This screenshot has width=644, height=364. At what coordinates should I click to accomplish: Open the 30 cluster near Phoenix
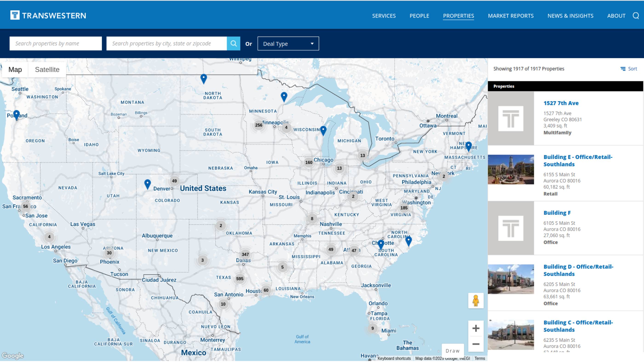click(109, 253)
